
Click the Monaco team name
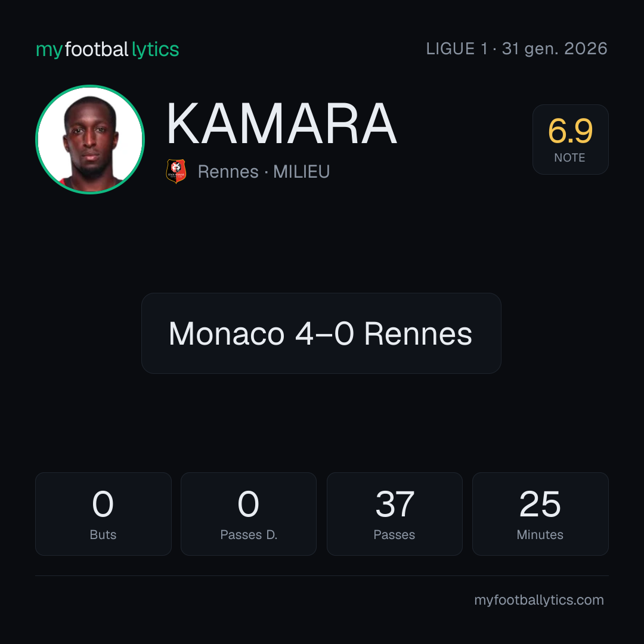[x=227, y=333]
